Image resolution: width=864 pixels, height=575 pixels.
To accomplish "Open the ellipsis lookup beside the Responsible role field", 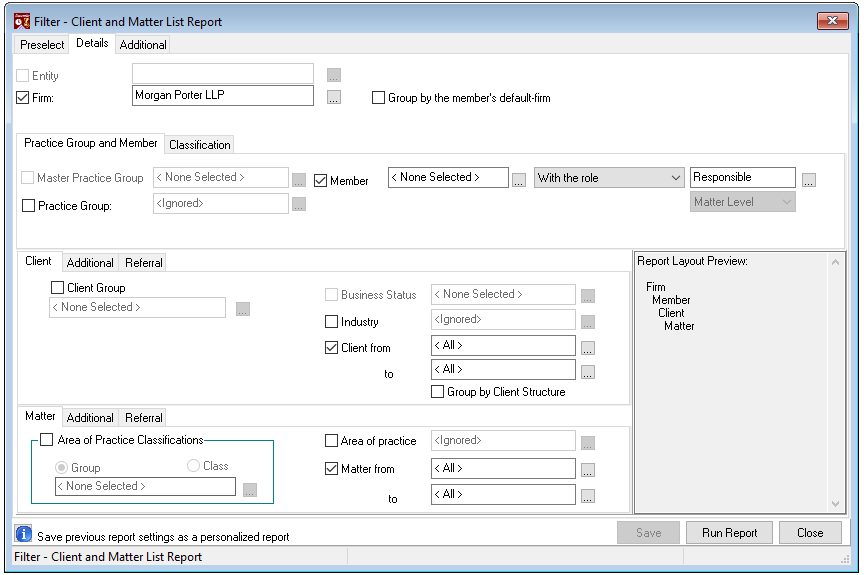I will point(808,180).
